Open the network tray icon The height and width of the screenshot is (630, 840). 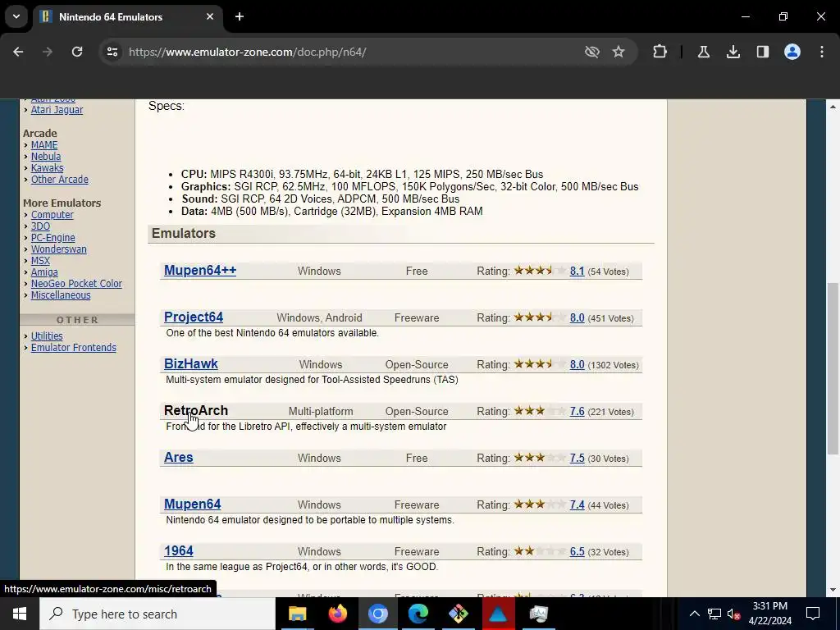(x=714, y=614)
